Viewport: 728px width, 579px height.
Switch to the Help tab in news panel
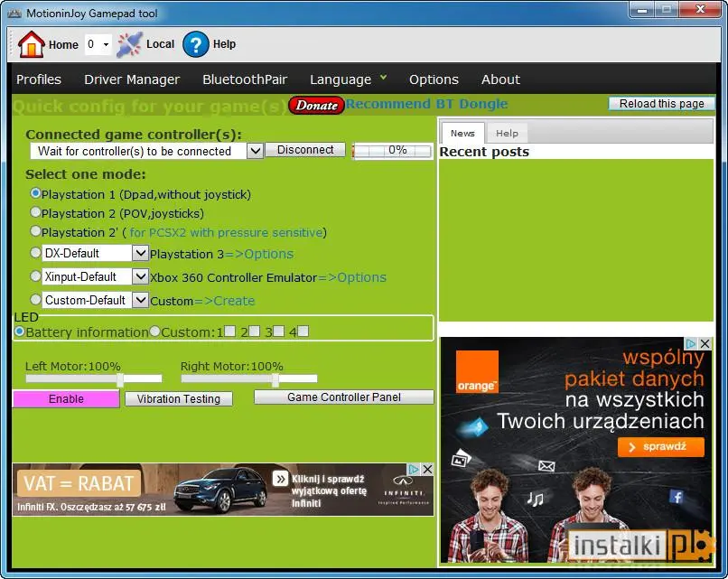[507, 133]
